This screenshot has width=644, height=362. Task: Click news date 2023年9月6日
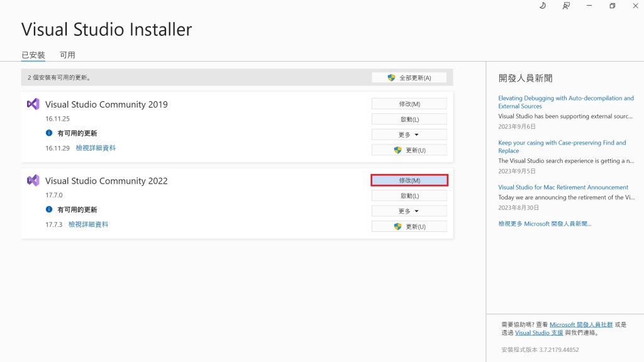tap(517, 126)
